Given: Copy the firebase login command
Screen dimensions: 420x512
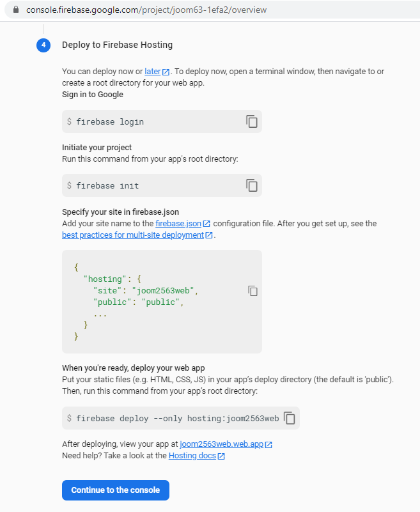Looking at the screenshot, I should (x=252, y=121).
